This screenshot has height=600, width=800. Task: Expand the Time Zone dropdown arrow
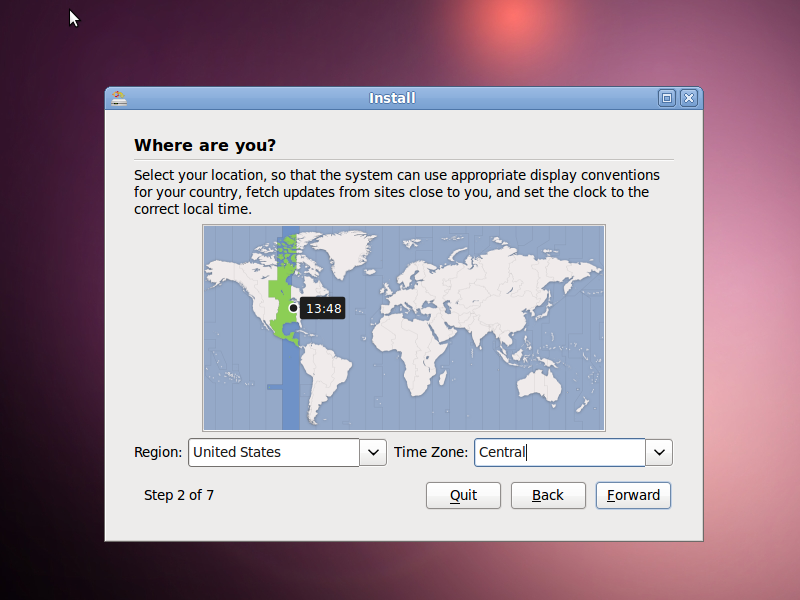coord(659,452)
